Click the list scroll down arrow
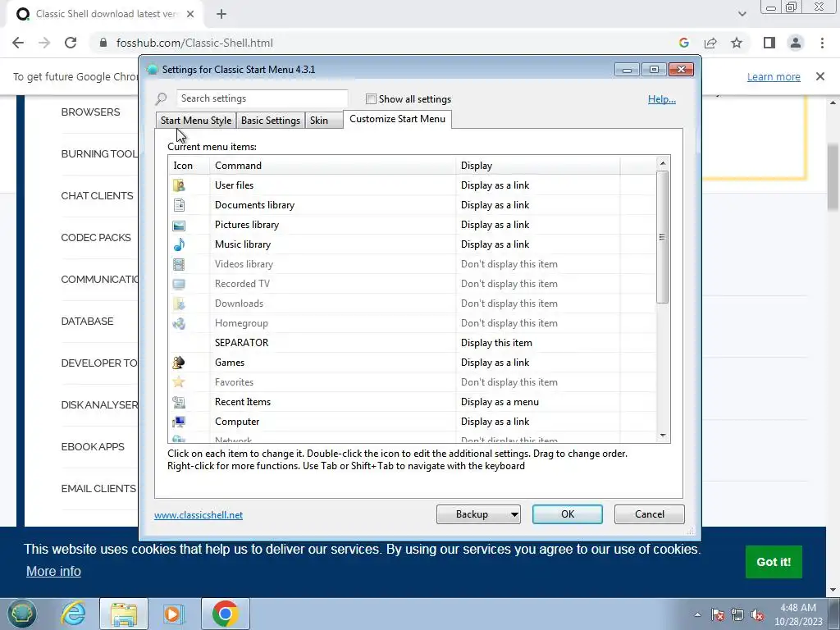The image size is (840, 630). click(663, 436)
